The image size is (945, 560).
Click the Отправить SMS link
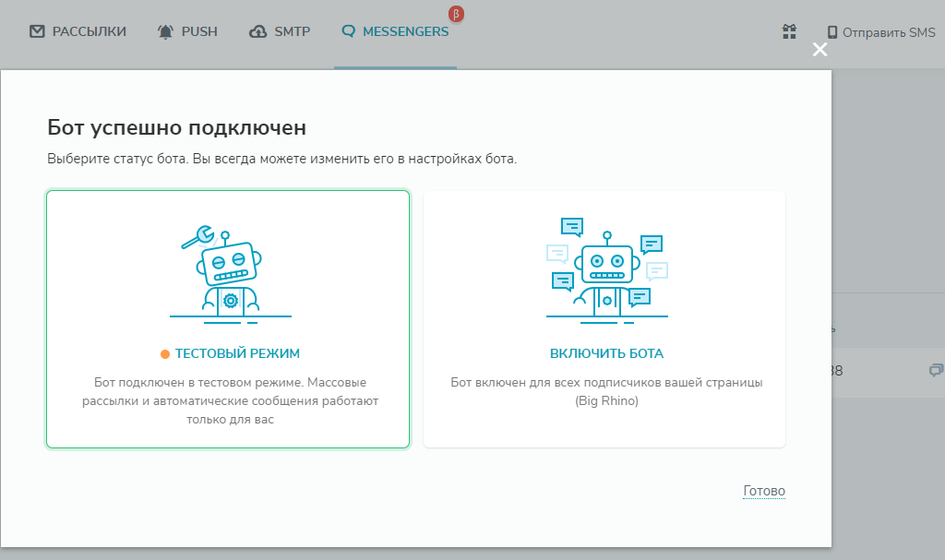pyautogui.click(x=889, y=32)
